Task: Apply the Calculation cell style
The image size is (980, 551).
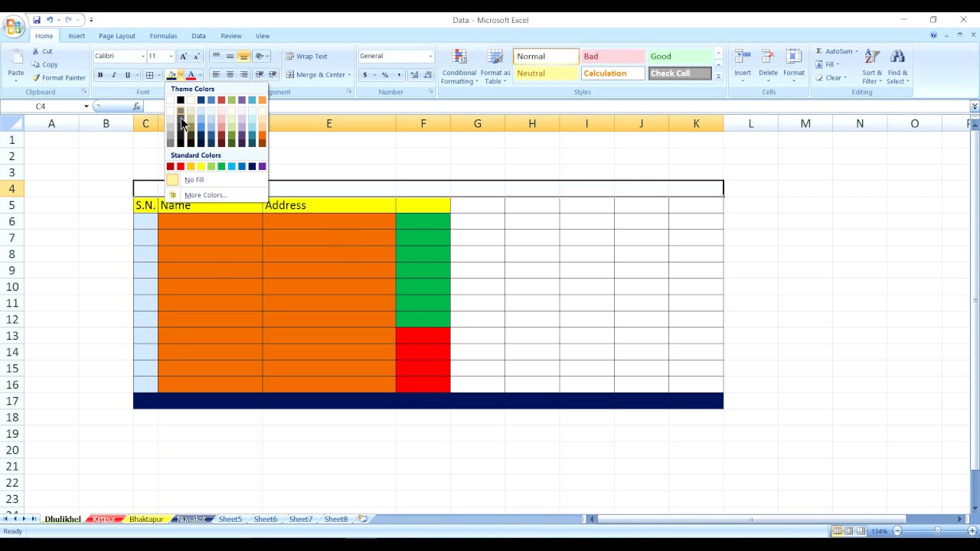Action: (x=612, y=73)
